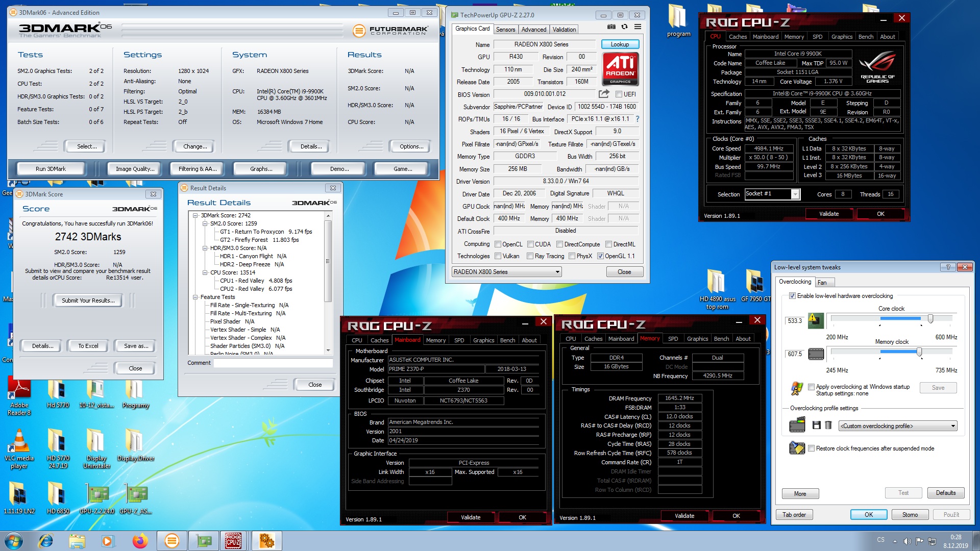This screenshot has height=551, width=980.
Task: Disable low-level hardware overclocking checkbox
Action: pyautogui.click(x=792, y=296)
